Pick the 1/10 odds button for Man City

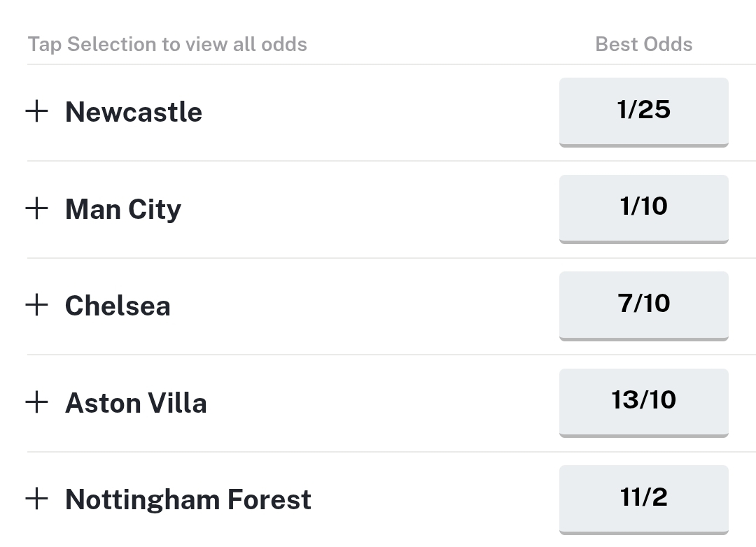tap(644, 209)
